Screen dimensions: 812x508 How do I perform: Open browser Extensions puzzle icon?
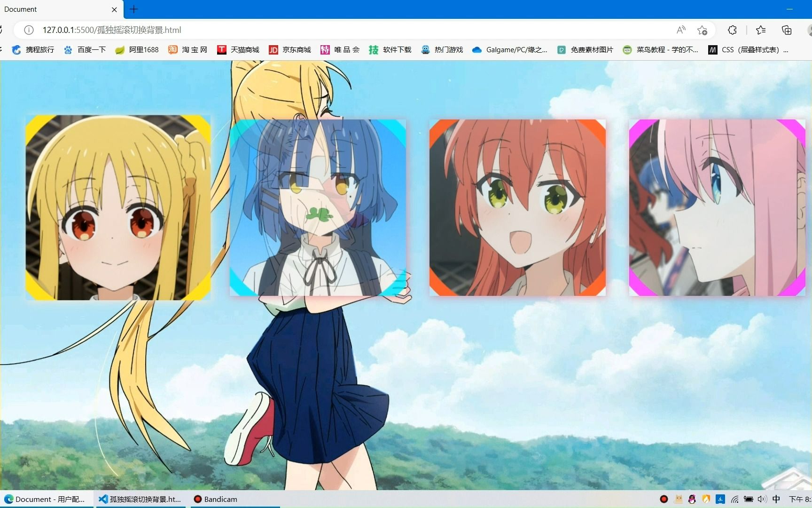pos(732,30)
